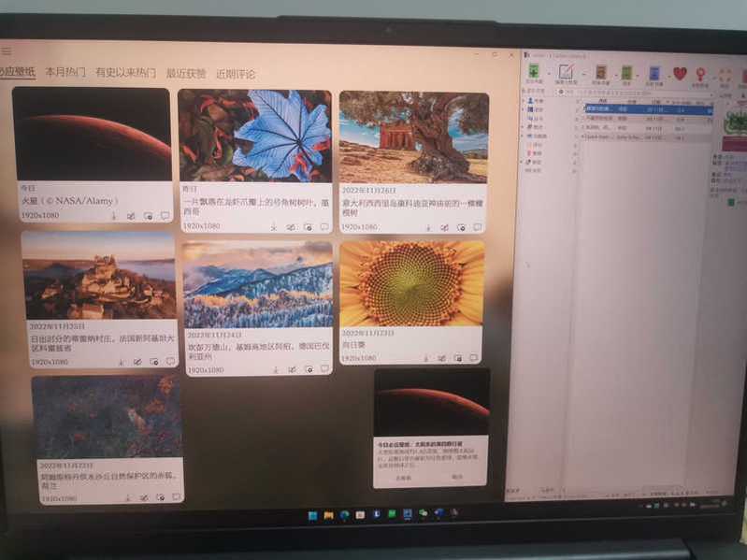Open comments on the olive tree card
The image size is (747, 560).
(x=478, y=227)
